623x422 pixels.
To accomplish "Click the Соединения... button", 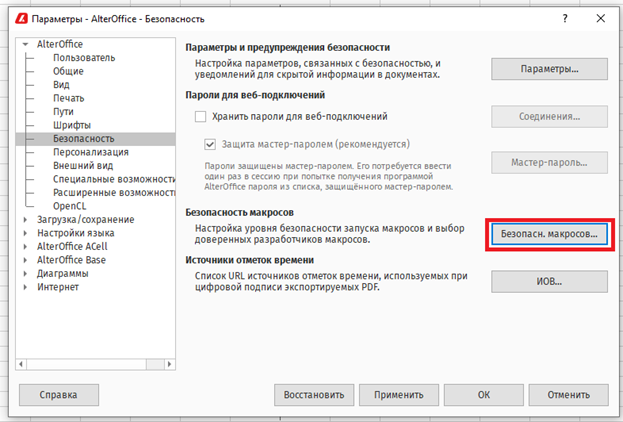I will [x=549, y=116].
